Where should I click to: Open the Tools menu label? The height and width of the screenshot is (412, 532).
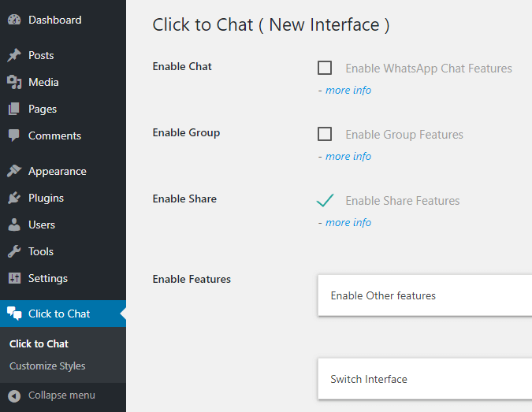(41, 251)
